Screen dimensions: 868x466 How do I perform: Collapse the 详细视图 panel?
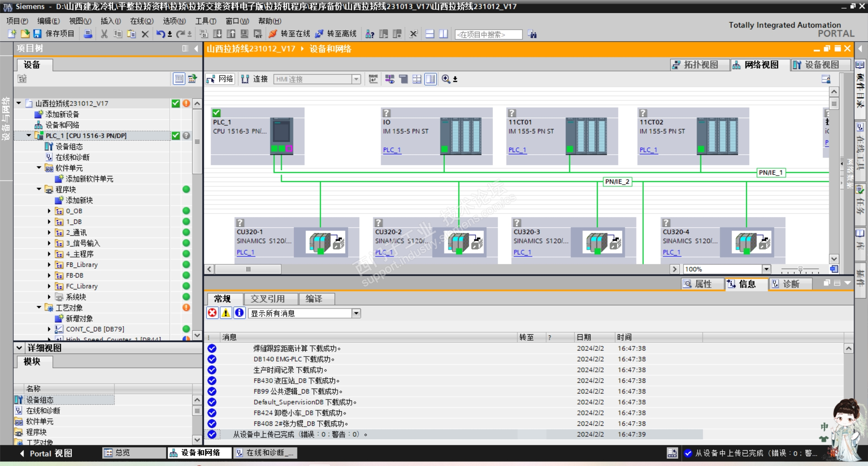tap(19, 348)
